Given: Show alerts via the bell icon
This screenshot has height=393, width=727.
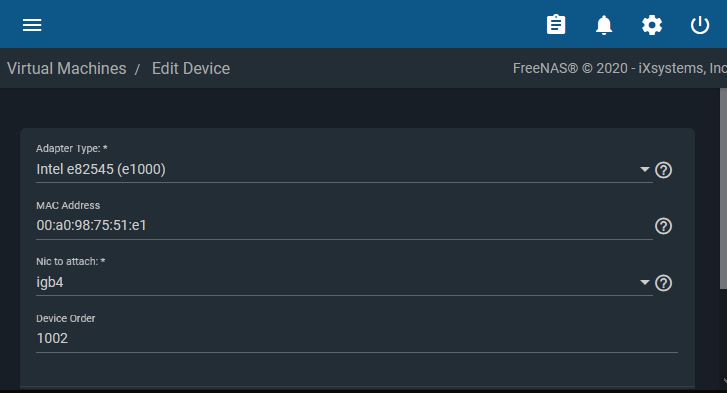Looking at the screenshot, I should click(604, 25).
